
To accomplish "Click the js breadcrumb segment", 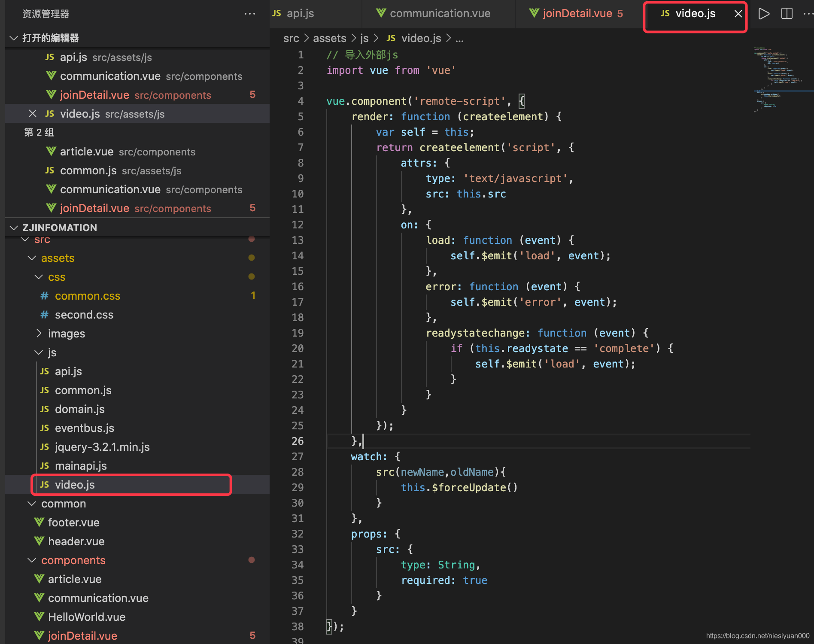I will 364,39.
